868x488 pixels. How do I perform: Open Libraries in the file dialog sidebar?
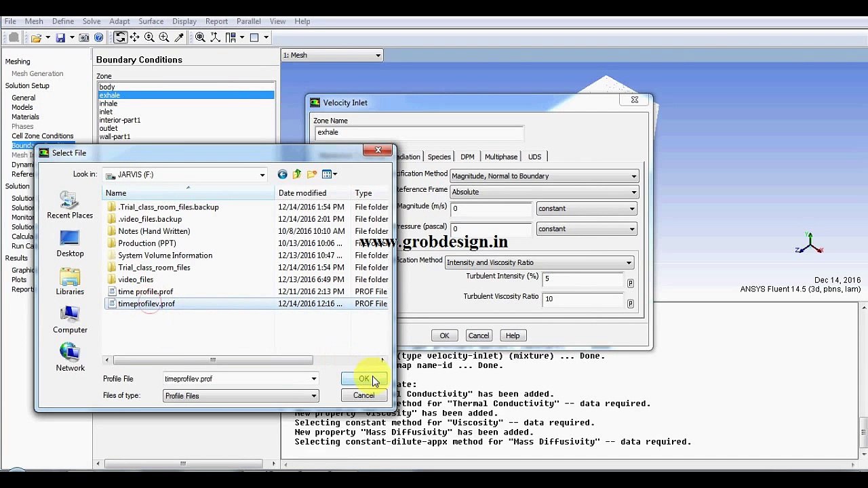[70, 281]
